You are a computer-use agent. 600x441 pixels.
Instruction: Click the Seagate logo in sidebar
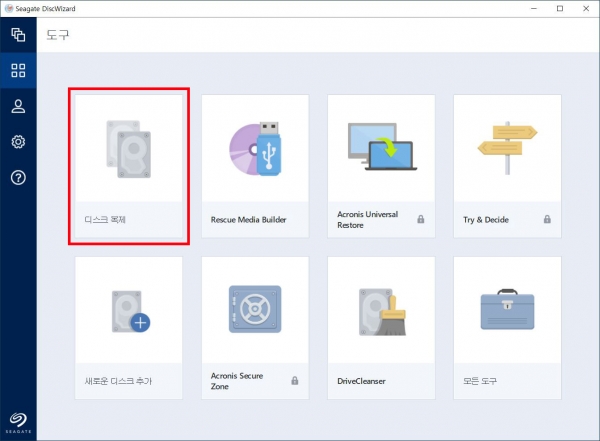(18, 422)
